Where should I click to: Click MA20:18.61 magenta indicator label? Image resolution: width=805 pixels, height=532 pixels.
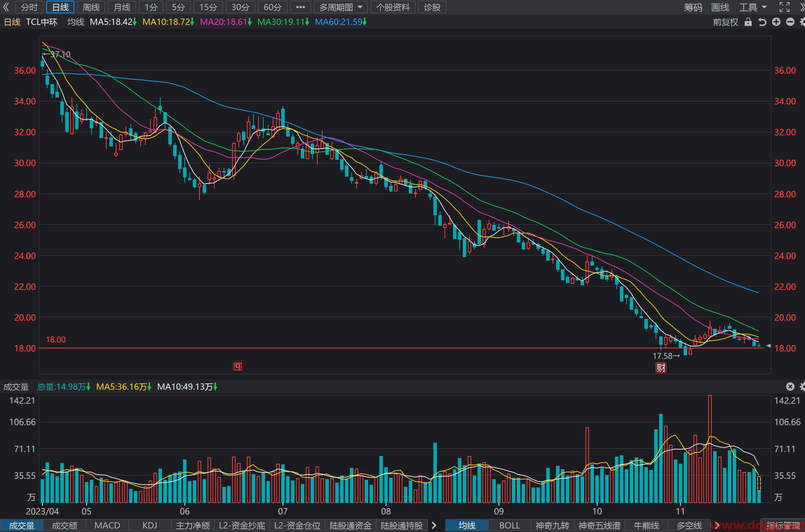point(226,22)
